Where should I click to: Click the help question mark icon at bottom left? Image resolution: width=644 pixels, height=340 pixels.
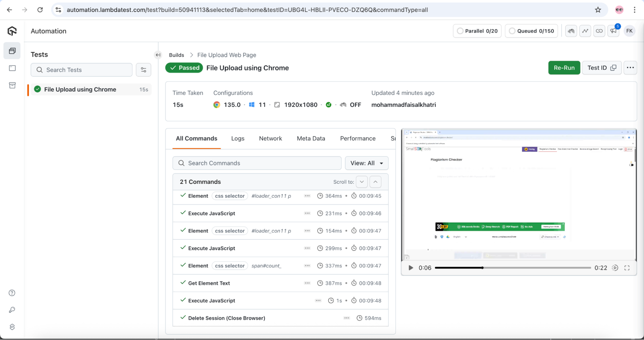[x=12, y=293]
